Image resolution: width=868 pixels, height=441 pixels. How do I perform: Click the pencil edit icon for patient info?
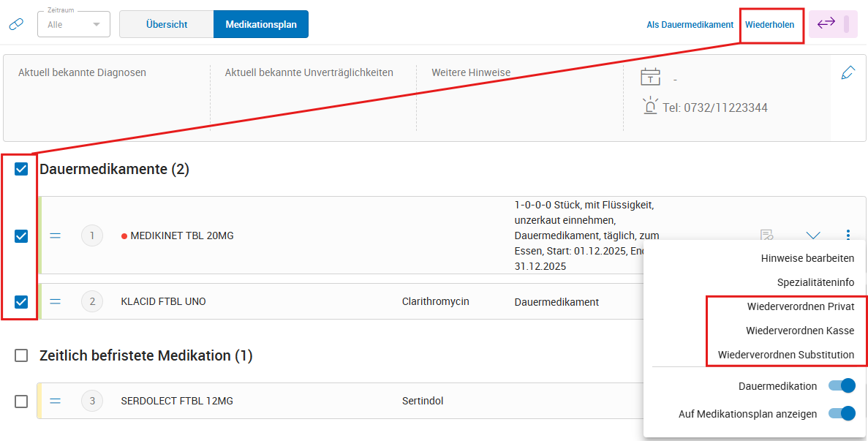coord(848,72)
